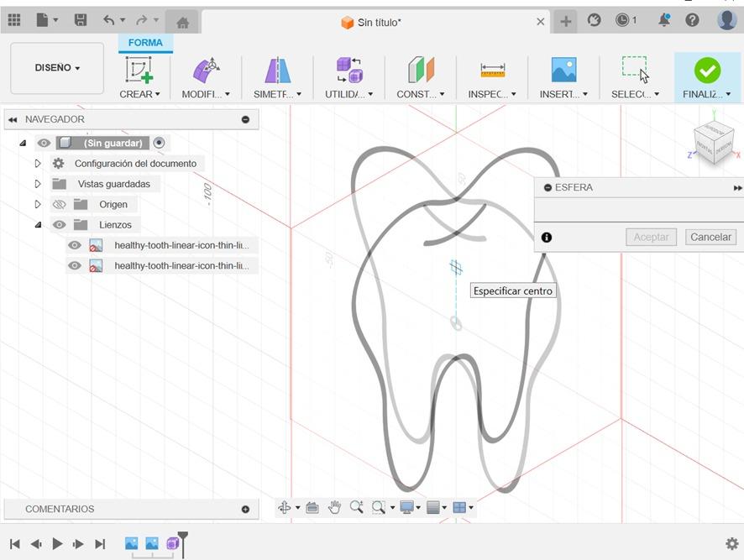744x560 pixels.
Task: Click the Zoom magnifier tool
Action: [x=356, y=507]
